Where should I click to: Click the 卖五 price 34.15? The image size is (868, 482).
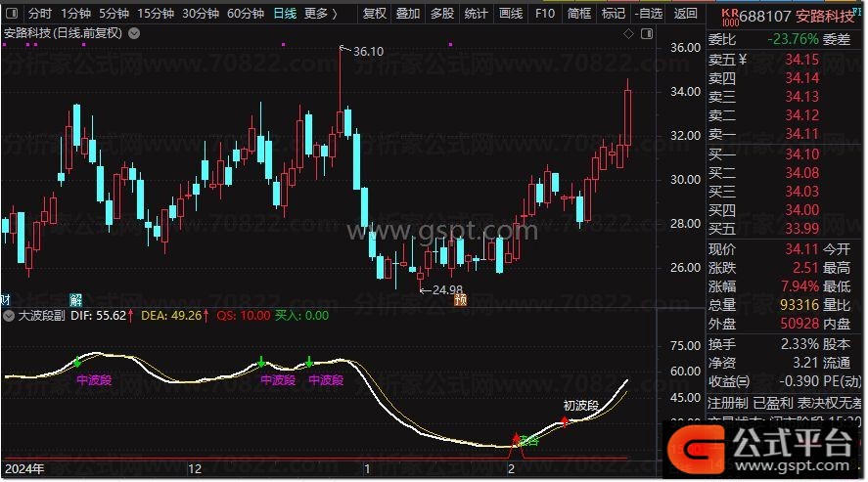point(802,59)
